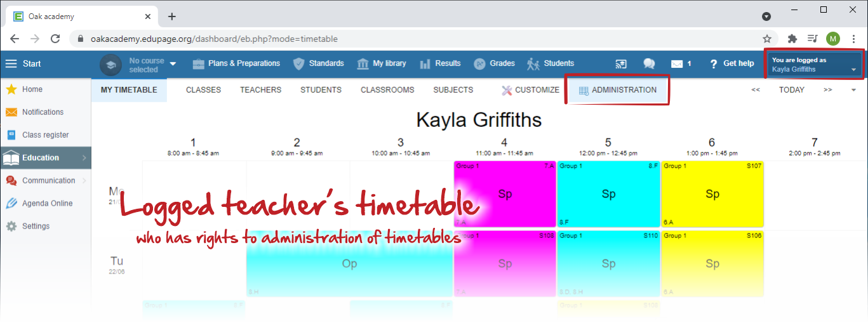Expand the No course selected dropdown arrow
868x323 pixels.
[x=173, y=65]
